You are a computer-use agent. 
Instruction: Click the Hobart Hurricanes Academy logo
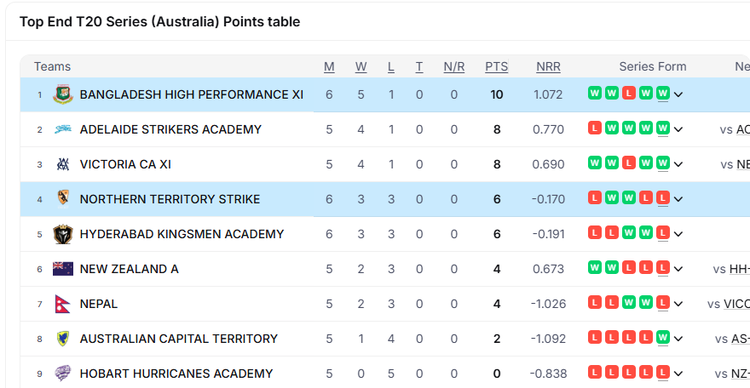63,373
